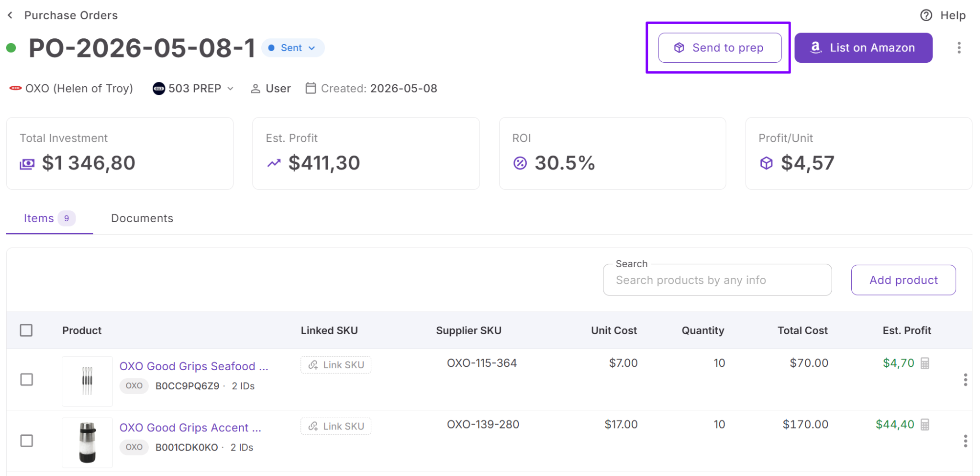The height and width of the screenshot is (476, 980).
Task: Check the OXO Good Grips Seafood row
Action: (x=27, y=380)
